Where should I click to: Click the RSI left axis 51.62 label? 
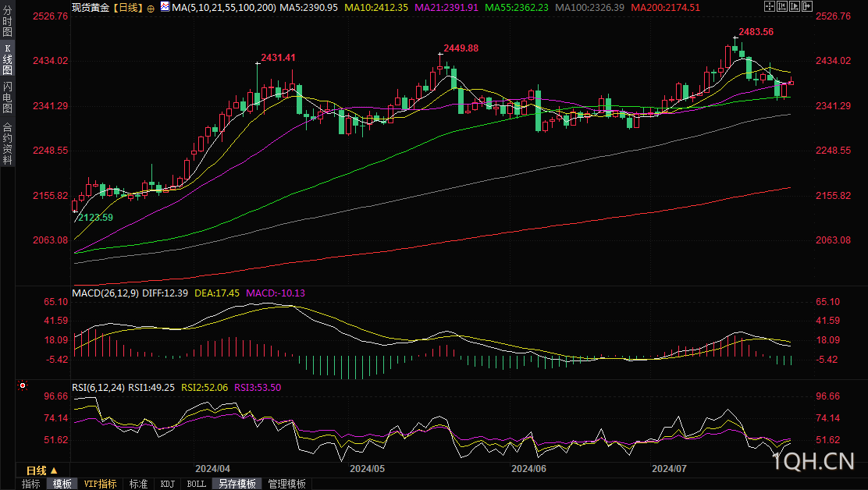coord(56,440)
